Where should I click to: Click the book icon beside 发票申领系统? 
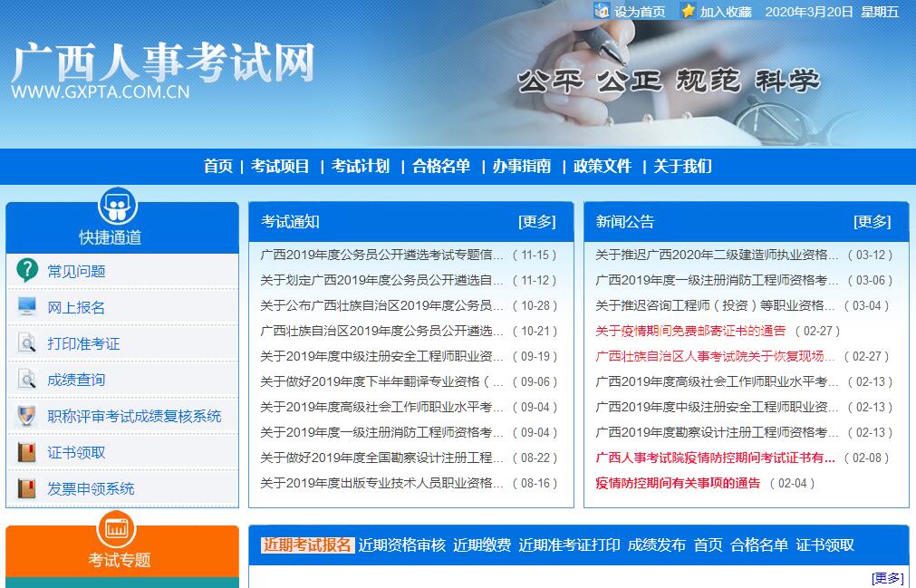click(27, 488)
